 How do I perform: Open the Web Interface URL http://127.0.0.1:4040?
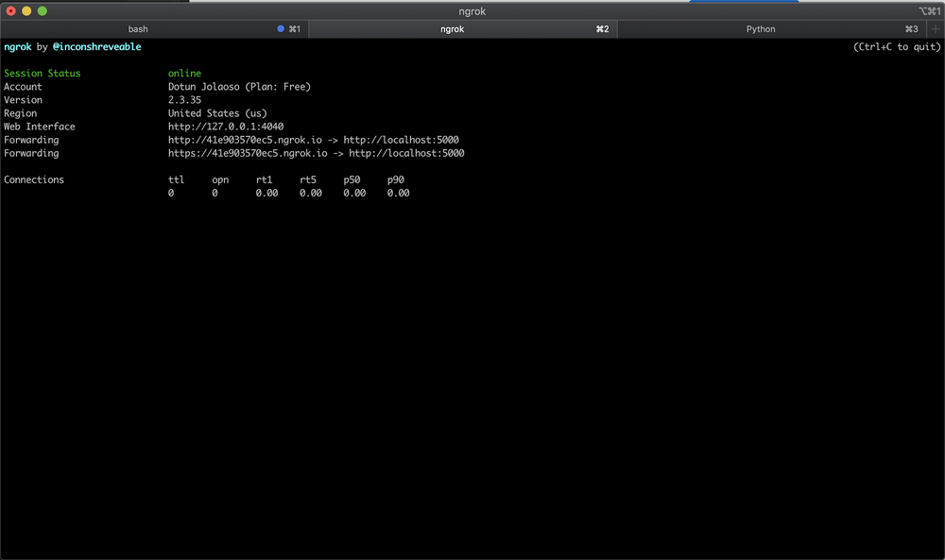coord(226,127)
